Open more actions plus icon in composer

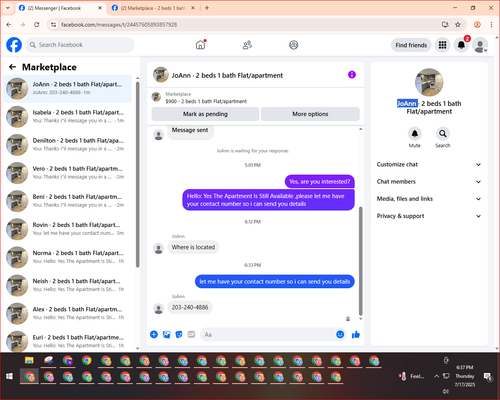154,334
